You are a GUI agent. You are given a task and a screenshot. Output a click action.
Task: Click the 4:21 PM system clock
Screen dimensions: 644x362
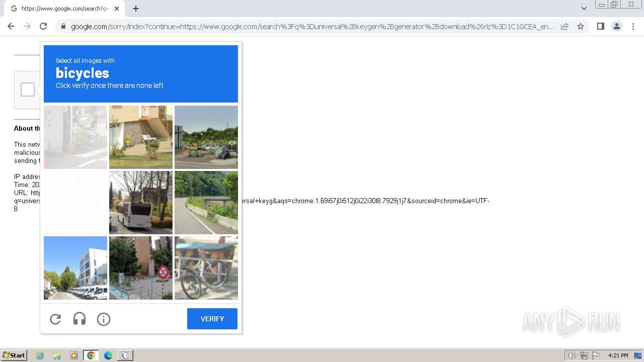click(x=618, y=355)
